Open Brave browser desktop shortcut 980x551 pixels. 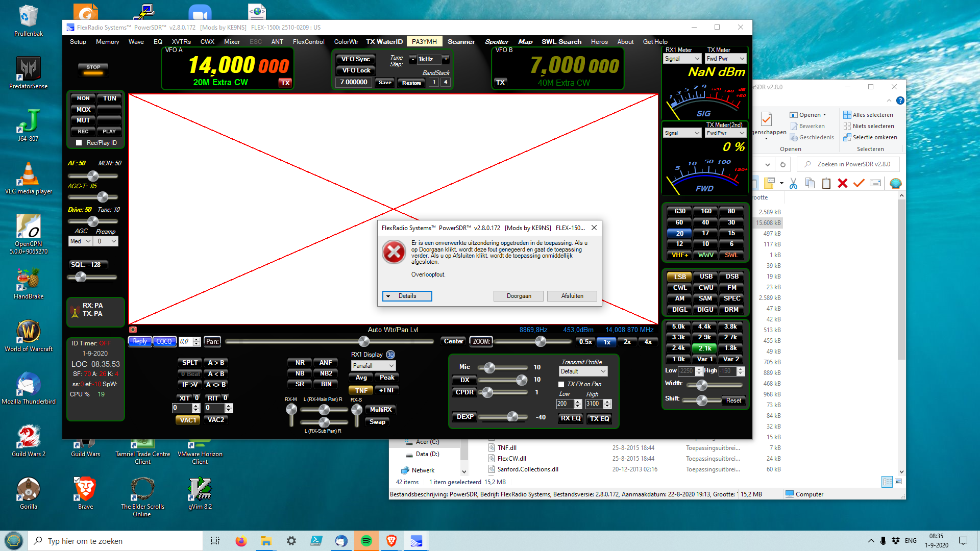pos(86,493)
